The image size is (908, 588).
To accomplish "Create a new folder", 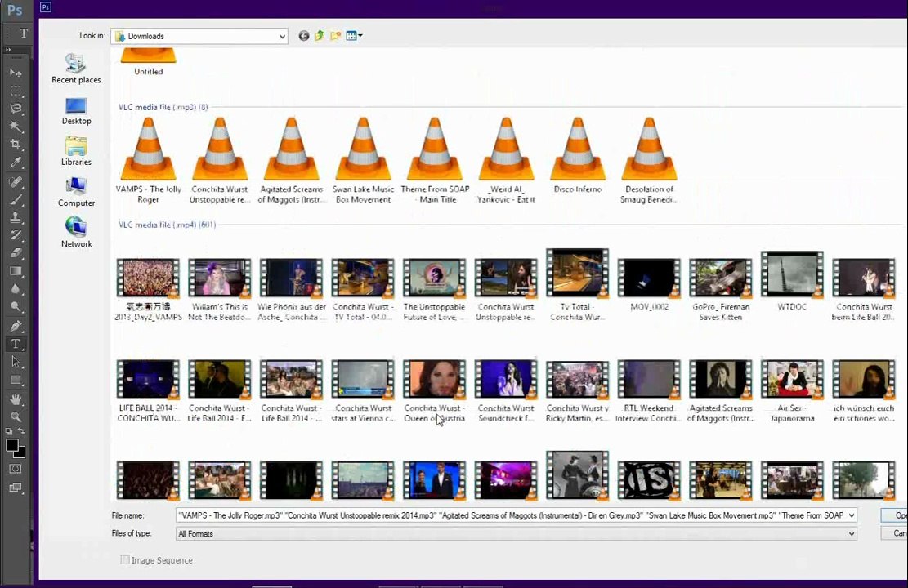I will 335,36.
